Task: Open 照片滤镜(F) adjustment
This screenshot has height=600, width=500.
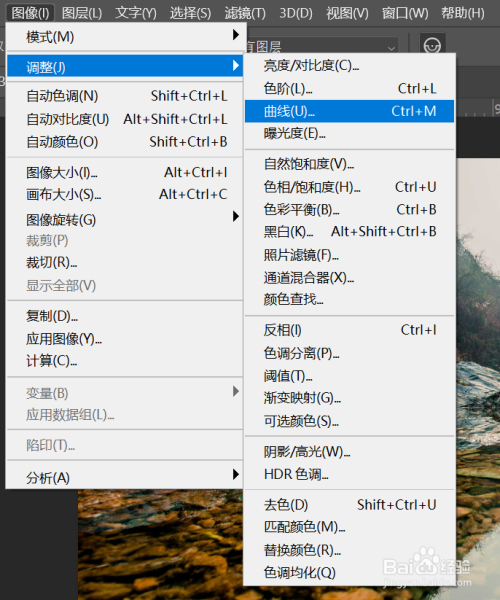Action: 349,254
